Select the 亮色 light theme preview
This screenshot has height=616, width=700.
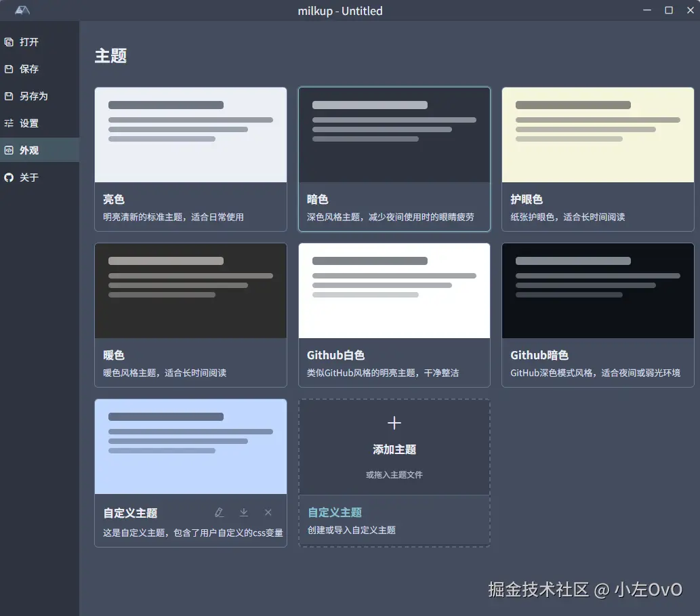tap(190, 135)
